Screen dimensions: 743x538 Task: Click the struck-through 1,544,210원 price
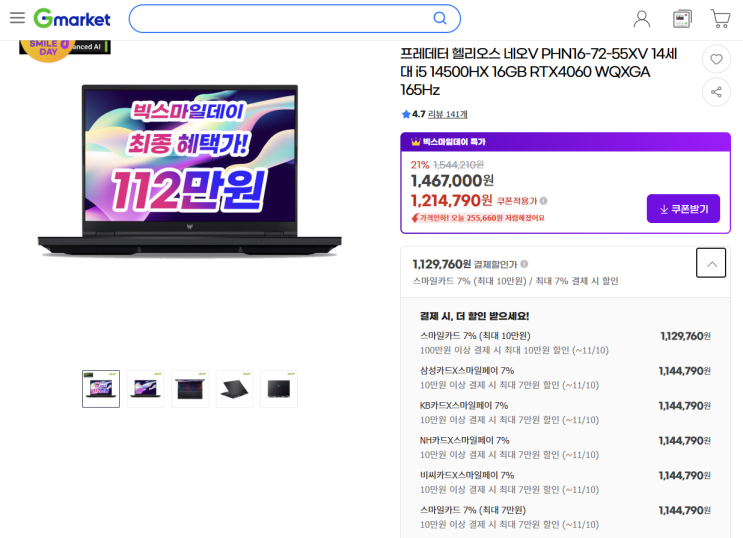pos(459,165)
